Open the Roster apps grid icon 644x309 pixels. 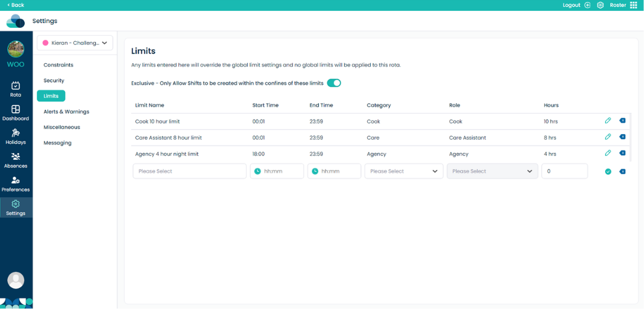[x=633, y=5]
